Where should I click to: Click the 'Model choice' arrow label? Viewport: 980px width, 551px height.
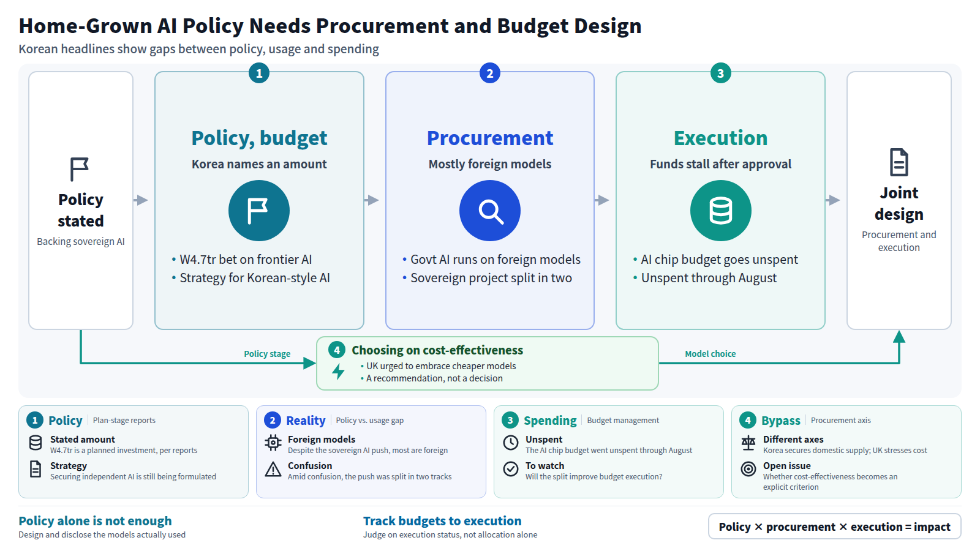[710, 354]
